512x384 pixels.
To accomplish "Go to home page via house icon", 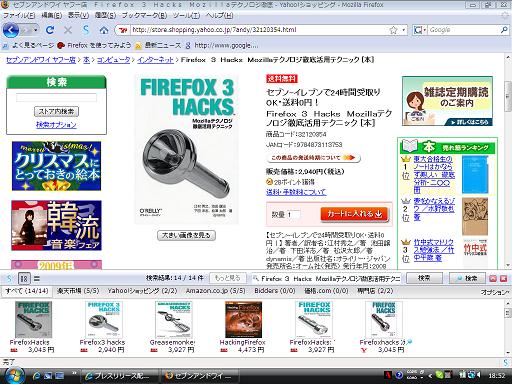I will coord(104,30).
